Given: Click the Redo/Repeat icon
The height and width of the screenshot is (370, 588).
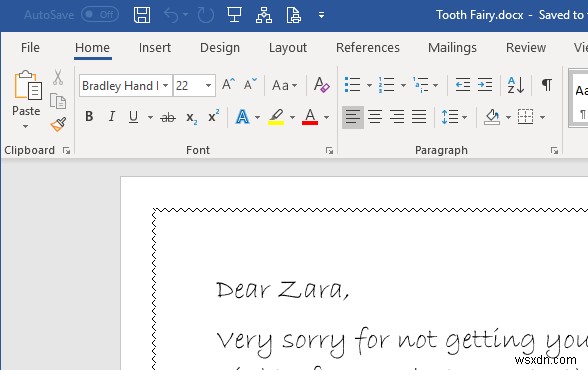Looking at the screenshot, I should pos(206,15).
